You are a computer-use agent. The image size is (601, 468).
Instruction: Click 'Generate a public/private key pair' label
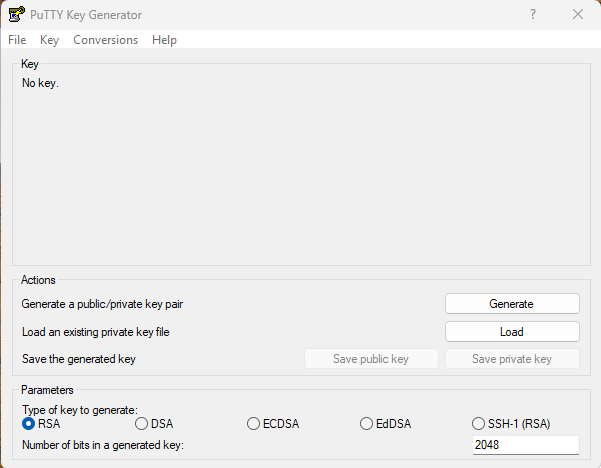[102, 304]
